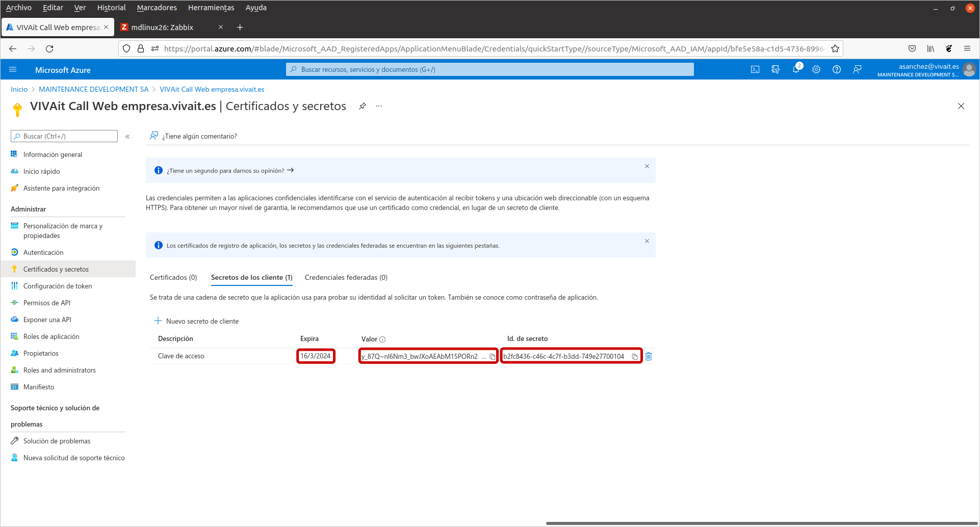The height and width of the screenshot is (527, 980).
Task: Copy the secret Valor to clipboard
Action: coord(493,356)
